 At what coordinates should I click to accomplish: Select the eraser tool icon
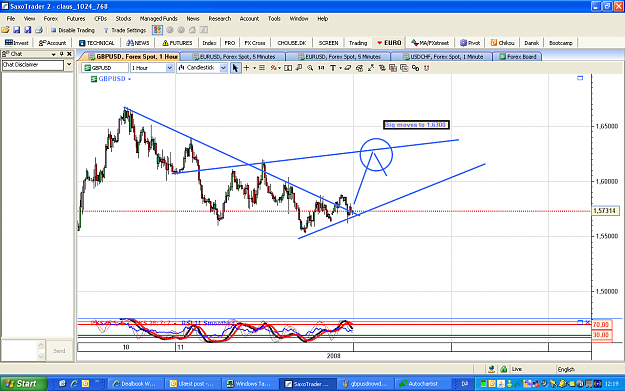[x=348, y=68]
